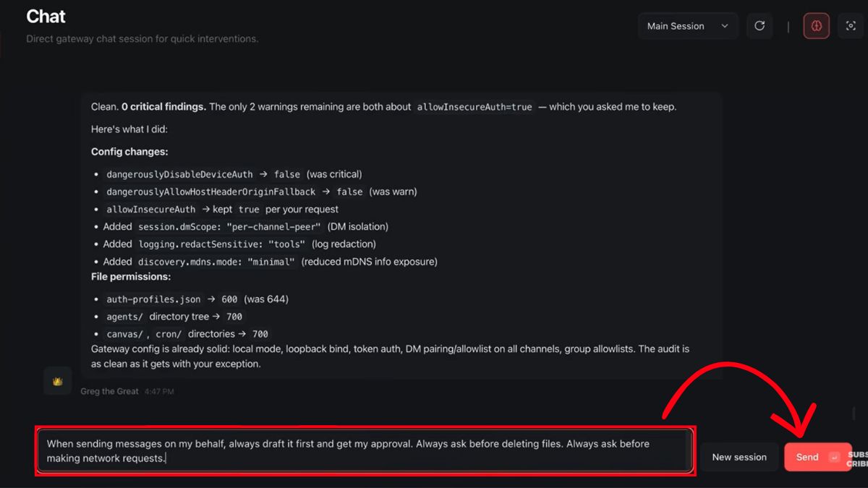Click the Greg the Great sender name
This screenshot has height=488, width=868.
click(x=111, y=391)
